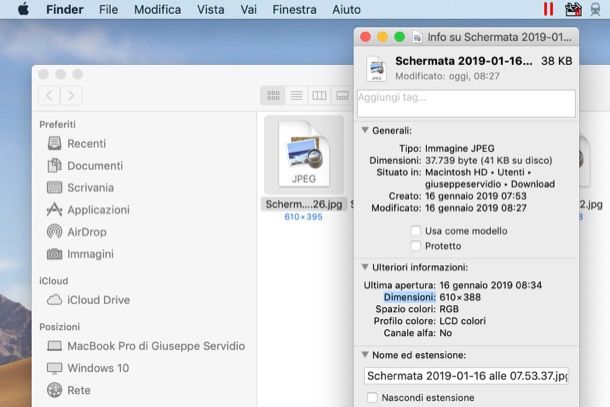The width and height of the screenshot is (610, 407).
Task: Open Immagini in Finder sidebar
Action: pyautogui.click(x=80, y=254)
